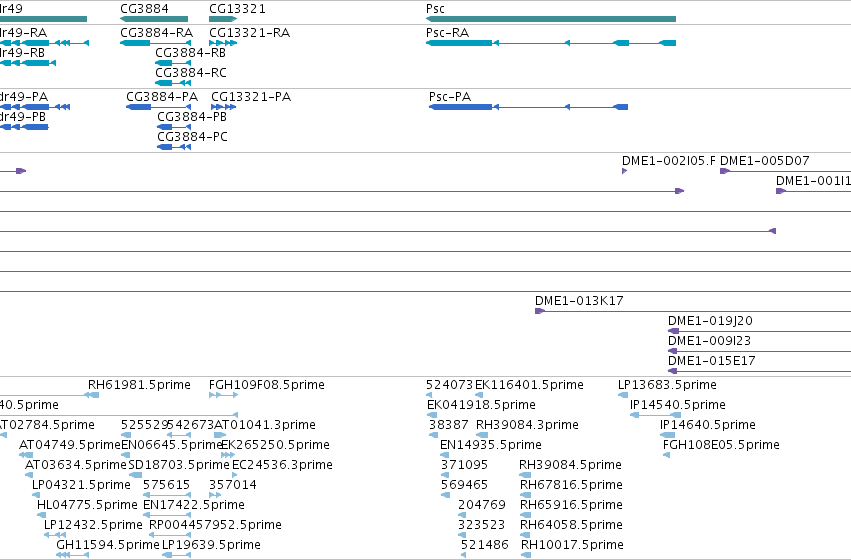Select EST EK265250.5prime
The width and height of the screenshot is (851, 560).
(275, 445)
